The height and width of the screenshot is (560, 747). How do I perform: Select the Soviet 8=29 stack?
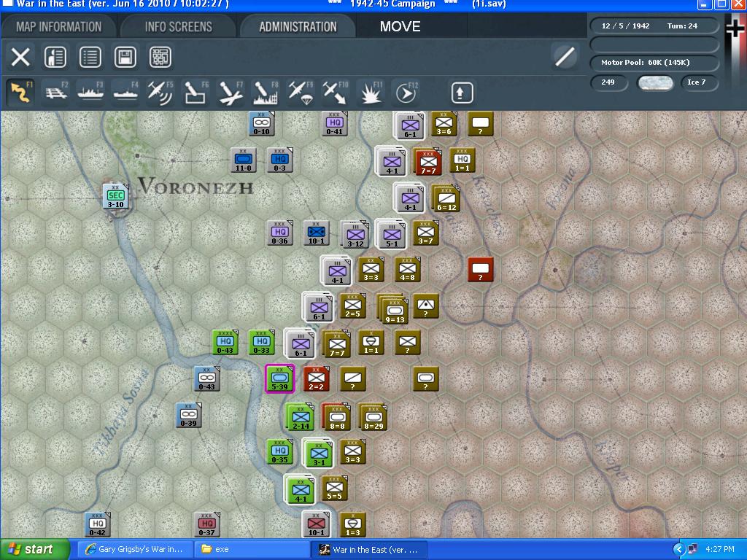tap(373, 416)
